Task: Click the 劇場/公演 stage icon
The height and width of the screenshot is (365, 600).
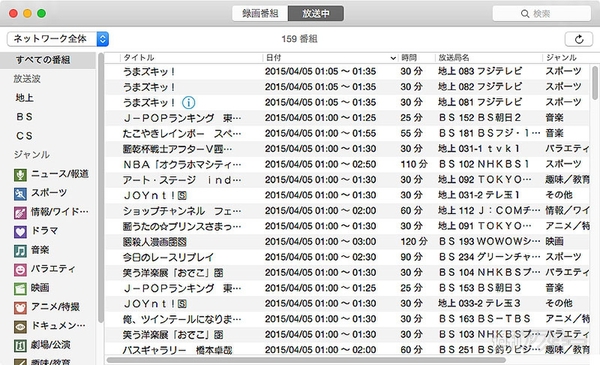Action: pyautogui.click(x=20, y=346)
